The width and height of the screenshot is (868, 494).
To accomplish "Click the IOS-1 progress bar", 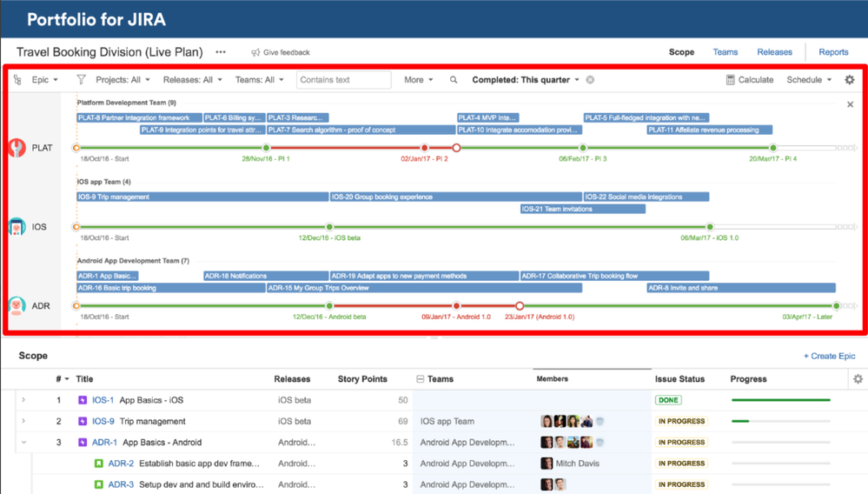I will (780, 400).
